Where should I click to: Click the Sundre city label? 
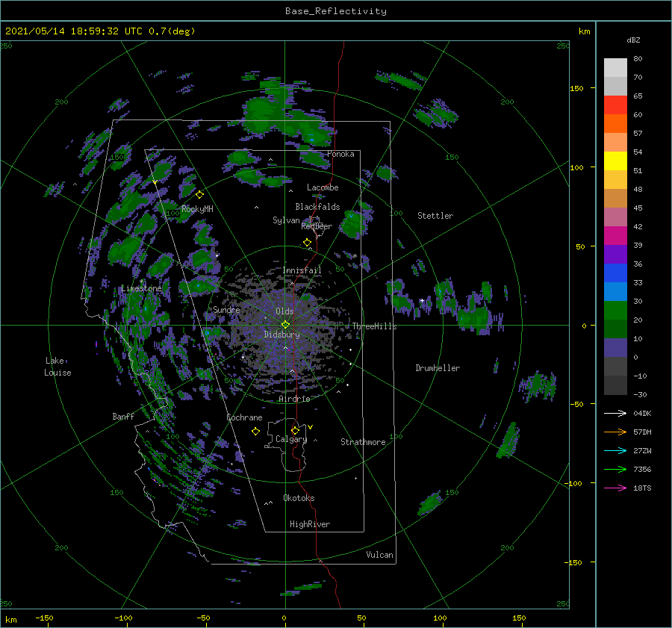pyautogui.click(x=226, y=309)
